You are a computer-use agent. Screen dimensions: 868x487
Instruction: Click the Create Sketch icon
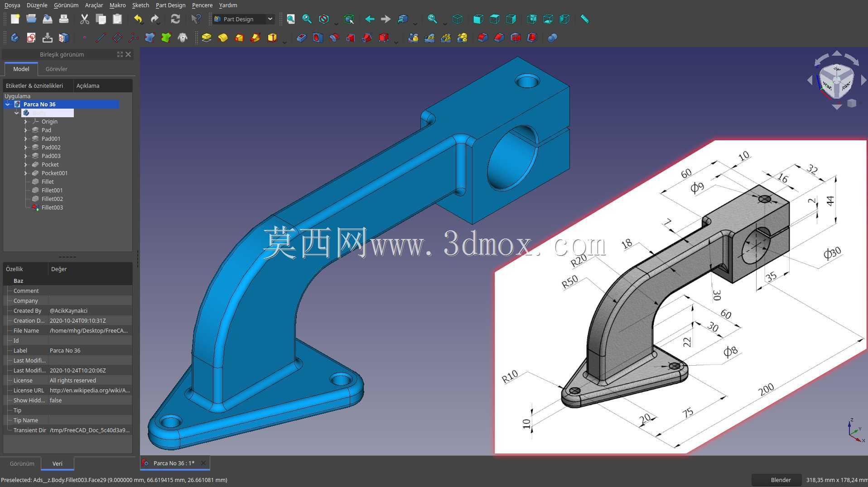point(31,38)
